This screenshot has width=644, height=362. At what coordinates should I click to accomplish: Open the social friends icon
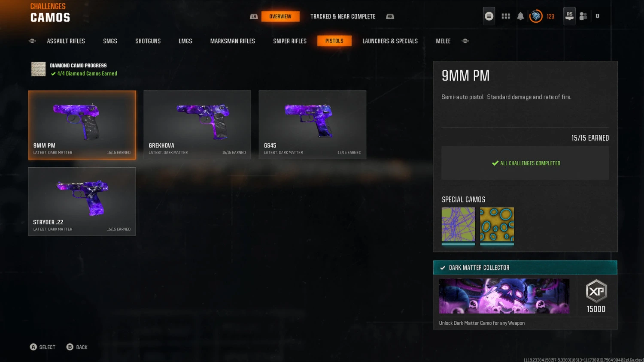point(583,16)
